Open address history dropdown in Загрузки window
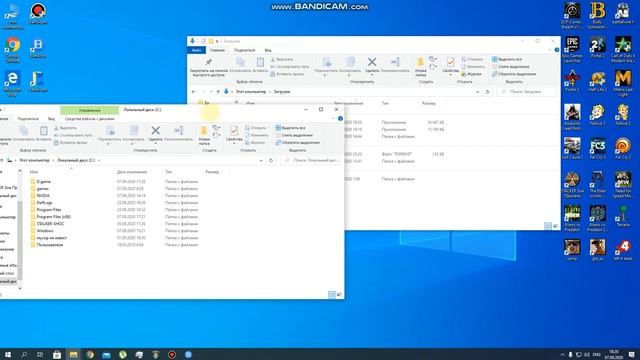 478,92
